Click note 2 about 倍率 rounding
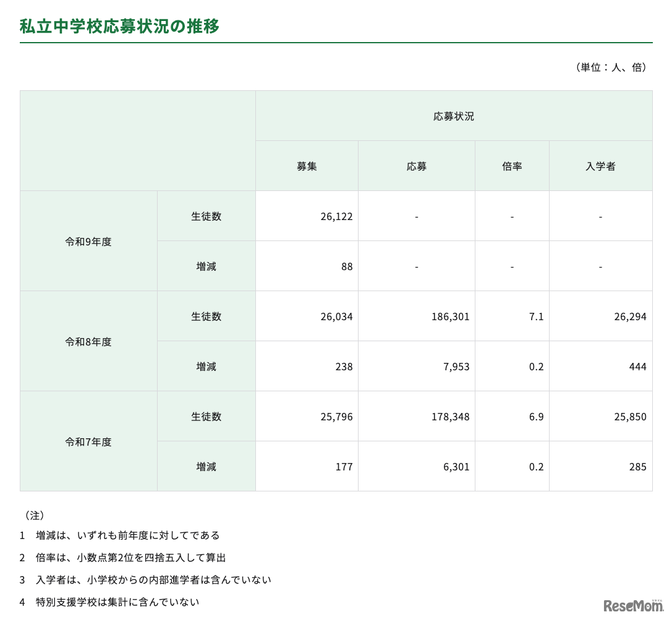Viewport: 672px width, 620px height. click(x=122, y=558)
